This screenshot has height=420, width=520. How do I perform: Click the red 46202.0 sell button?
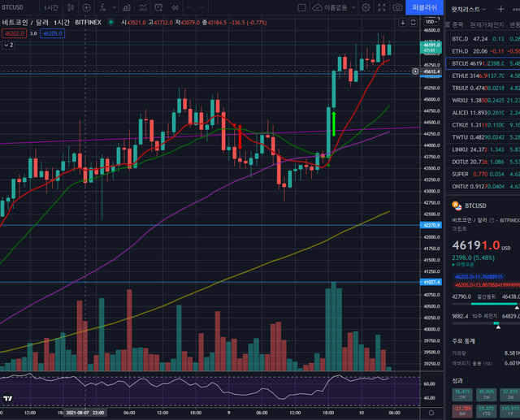tap(15, 33)
